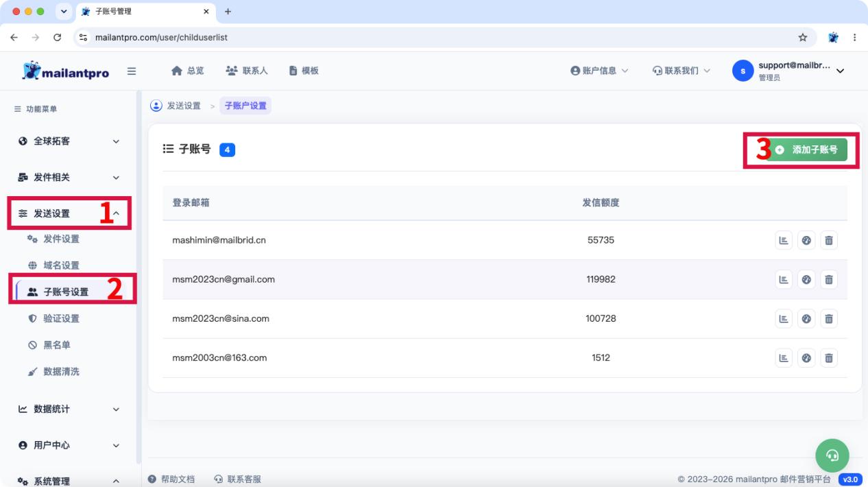The width and height of the screenshot is (868, 487).
Task: Open a new browser tab
Action: click(228, 12)
